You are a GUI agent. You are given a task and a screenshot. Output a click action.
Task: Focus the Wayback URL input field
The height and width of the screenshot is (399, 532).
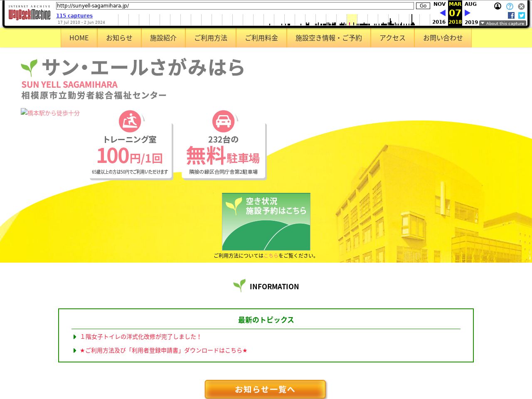(235, 6)
